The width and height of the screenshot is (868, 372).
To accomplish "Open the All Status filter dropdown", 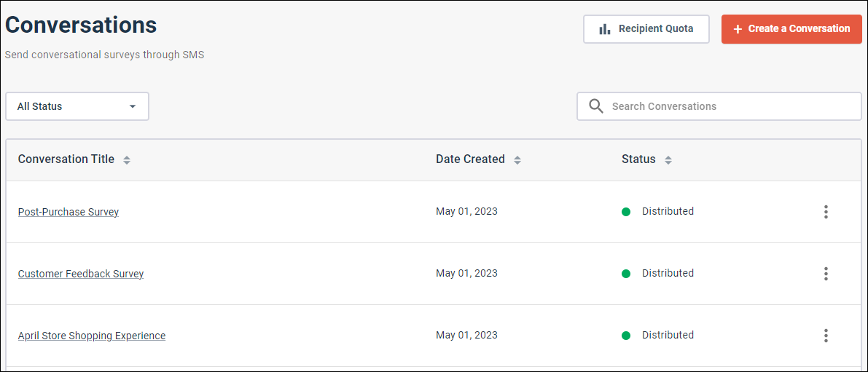I will tap(77, 106).
